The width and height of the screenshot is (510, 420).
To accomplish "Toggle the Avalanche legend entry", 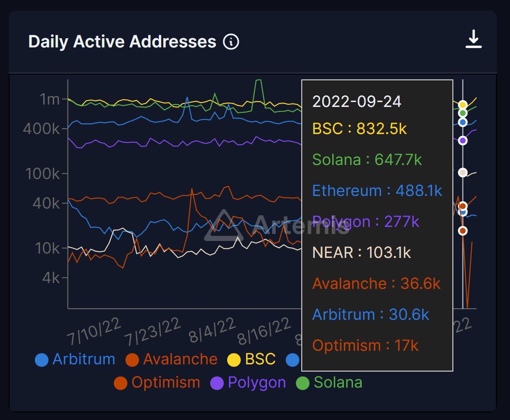I will coord(171,360).
